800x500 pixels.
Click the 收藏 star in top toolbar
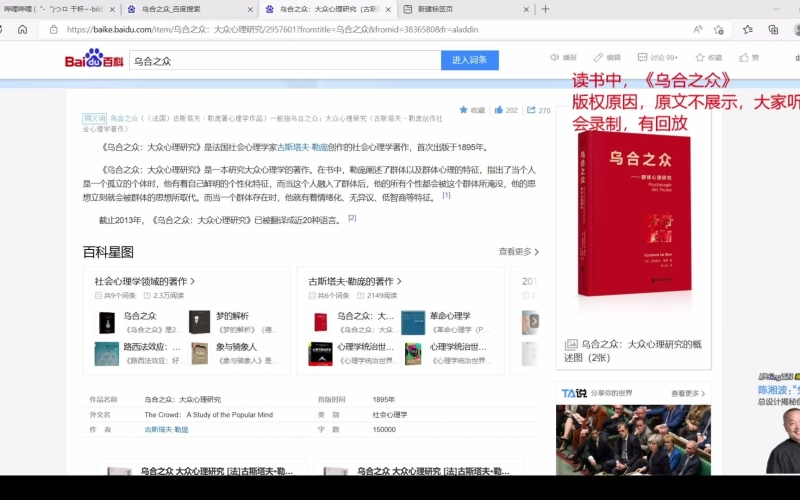click(x=701, y=58)
